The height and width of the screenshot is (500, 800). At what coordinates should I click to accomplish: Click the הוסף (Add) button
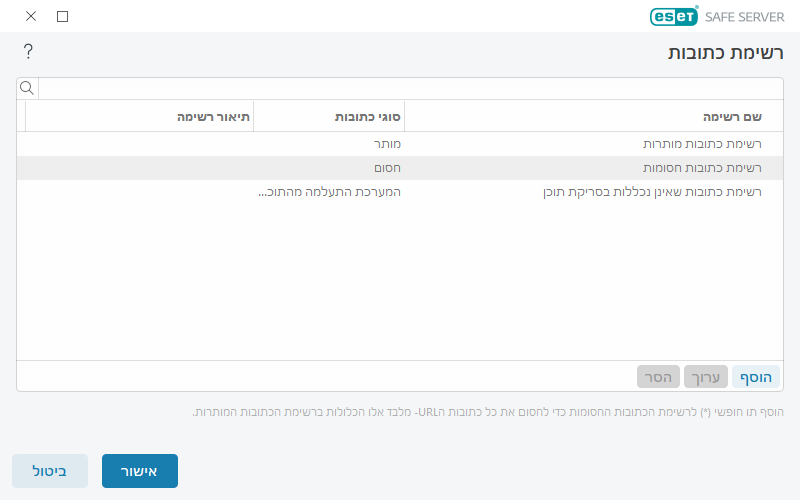756,377
